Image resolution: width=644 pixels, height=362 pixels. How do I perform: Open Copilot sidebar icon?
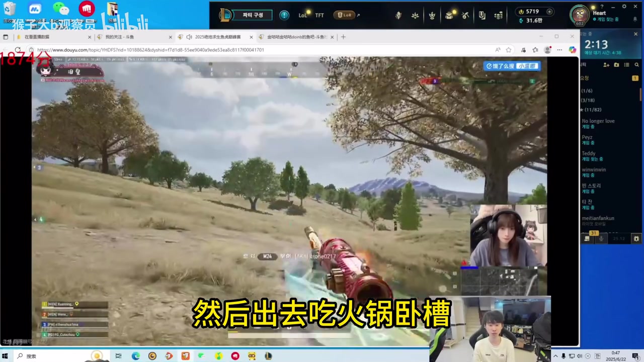(572, 50)
